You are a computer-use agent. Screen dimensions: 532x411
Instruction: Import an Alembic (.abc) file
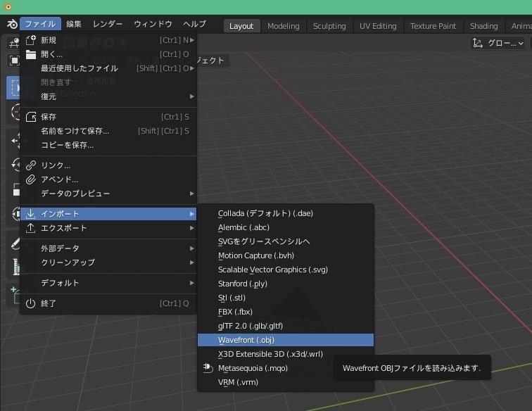286,227
